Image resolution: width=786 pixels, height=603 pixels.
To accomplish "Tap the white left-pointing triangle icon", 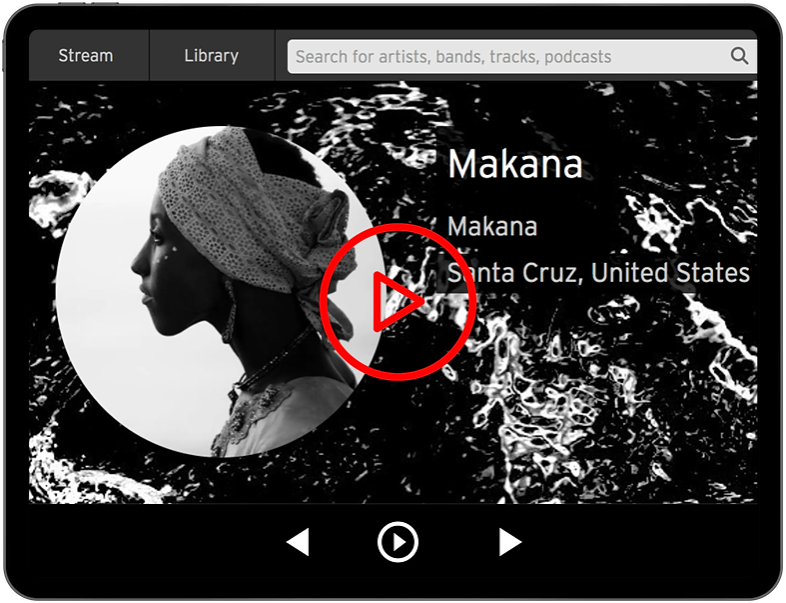I will 298,542.
